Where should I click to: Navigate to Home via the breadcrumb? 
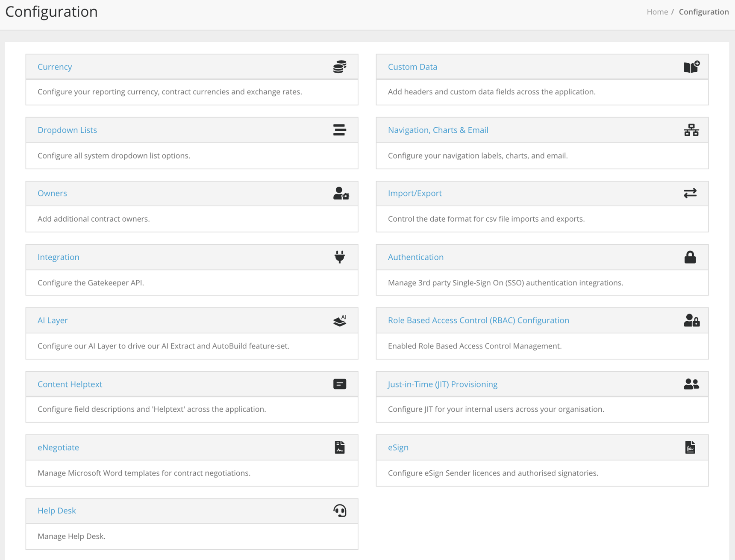[x=657, y=12]
